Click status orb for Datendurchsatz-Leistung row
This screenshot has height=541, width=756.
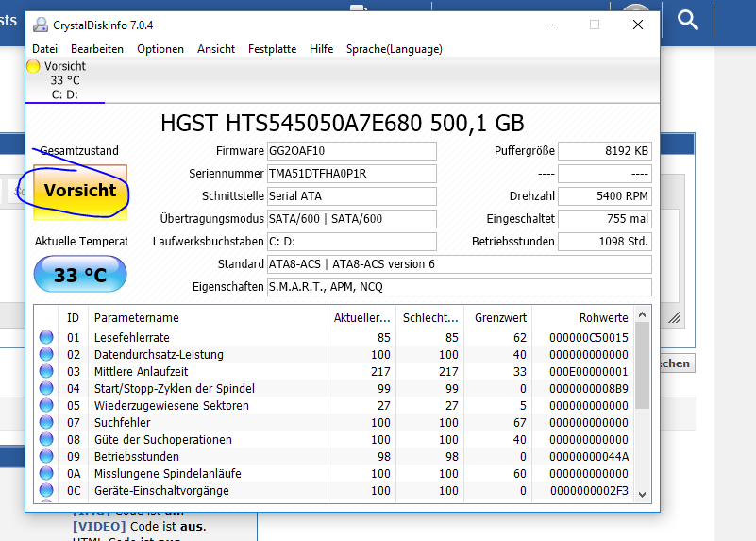[x=46, y=354]
